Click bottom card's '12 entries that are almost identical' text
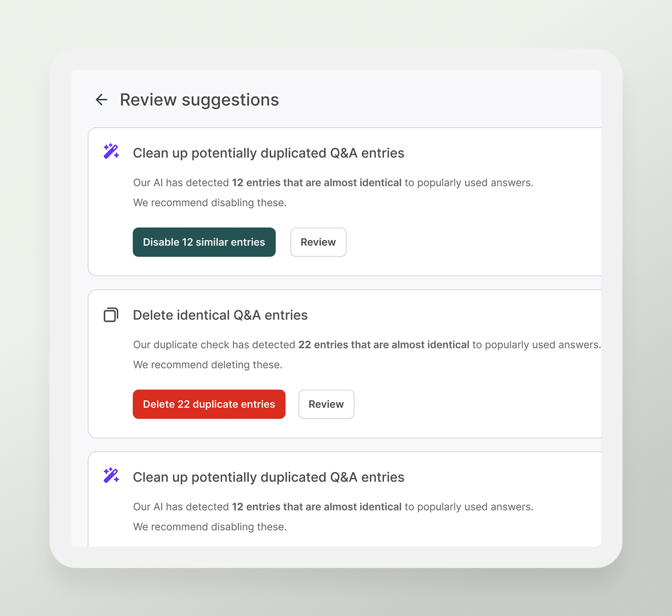Screen dimensions: 672x616 coord(317,507)
